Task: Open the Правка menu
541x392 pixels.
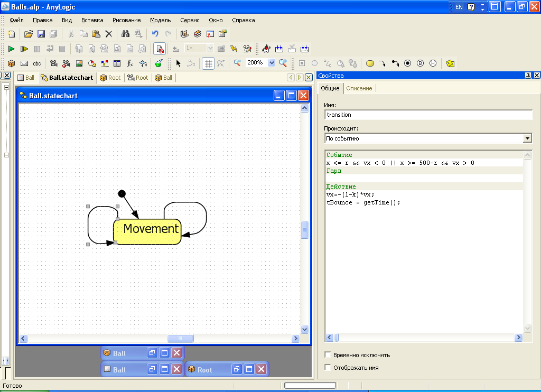Action: 42,21
